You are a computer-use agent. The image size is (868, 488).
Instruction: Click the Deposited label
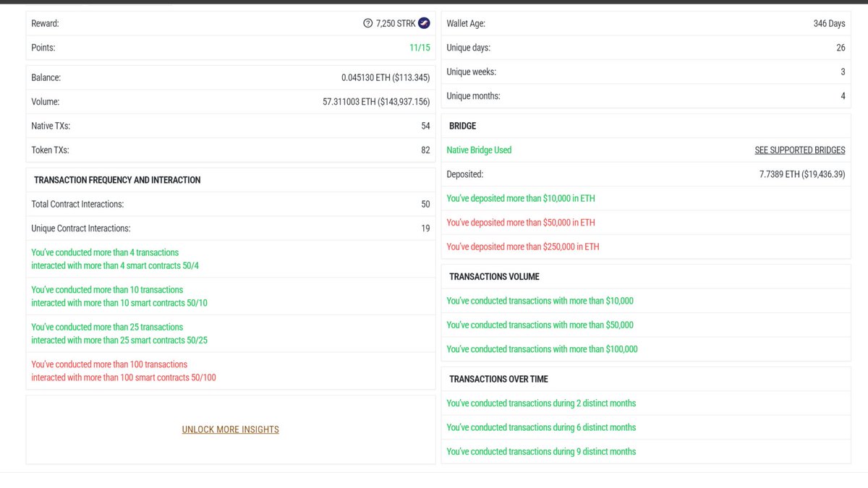[464, 174]
